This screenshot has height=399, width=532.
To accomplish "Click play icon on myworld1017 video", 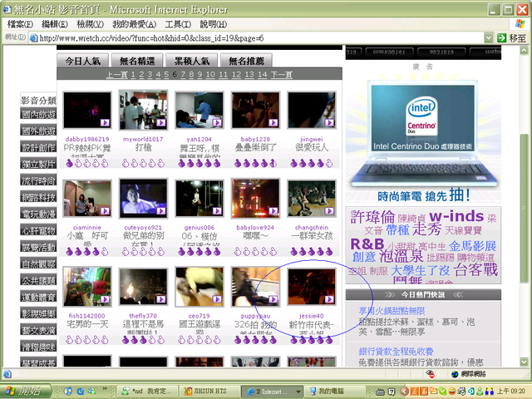I will [160, 122].
